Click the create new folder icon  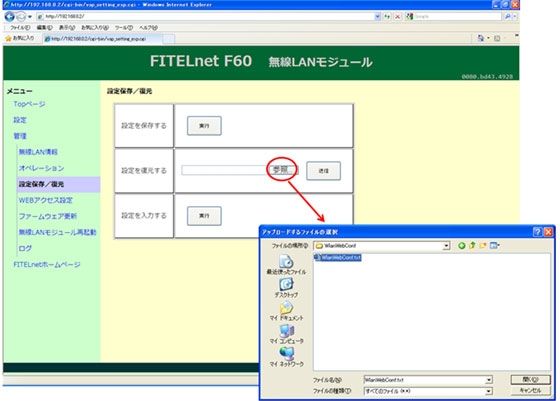click(x=483, y=245)
